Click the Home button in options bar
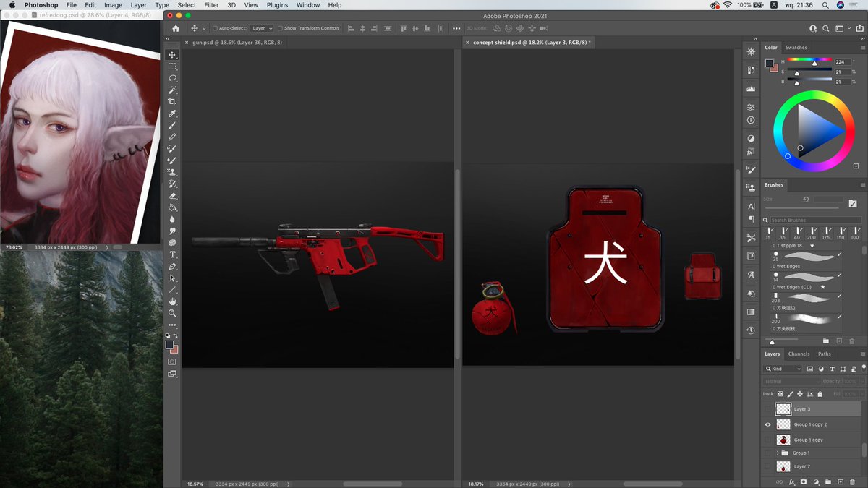The height and width of the screenshot is (488, 868). point(176,28)
